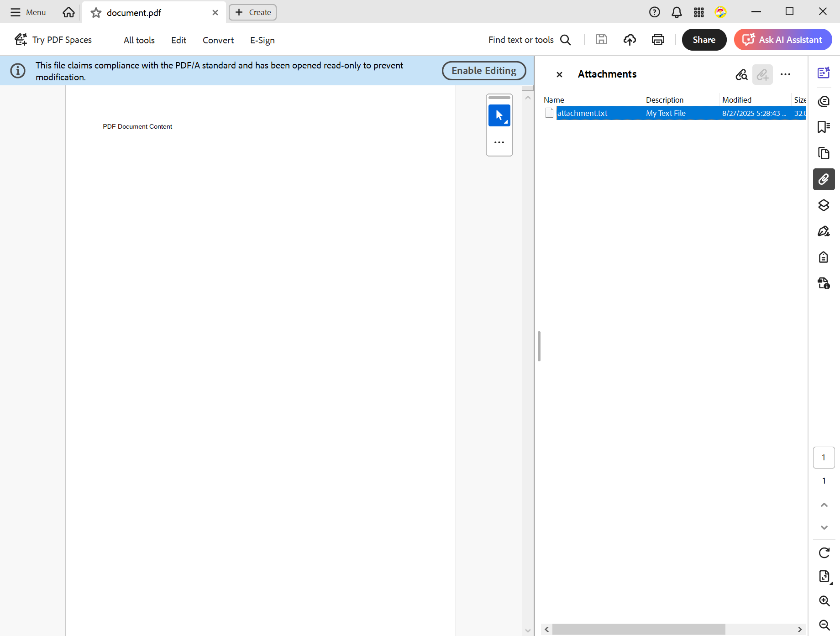
Task: Click the Enable Editing button
Action: pos(483,71)
